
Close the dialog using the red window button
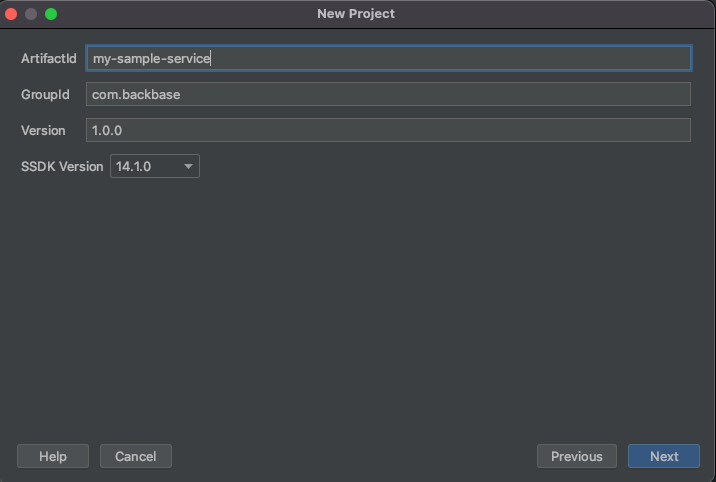(11, 14)
